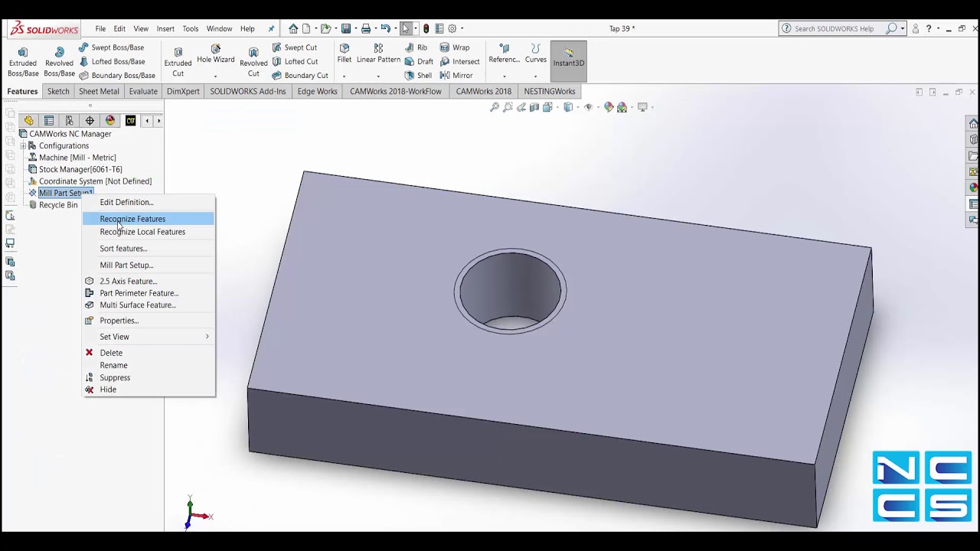Viewport: 980px width, 551px height.
Task: Open the Options gear dropdown arrow
Action: (x=462, y=29)
